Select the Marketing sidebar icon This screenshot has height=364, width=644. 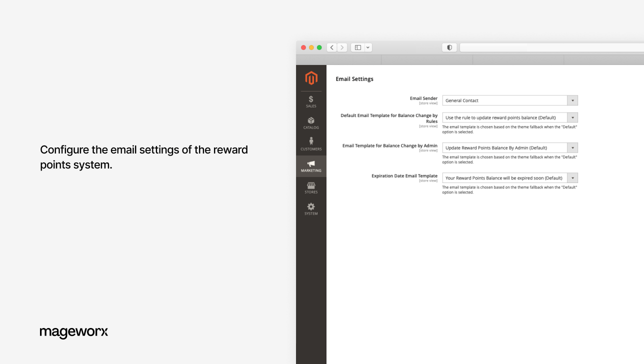(x=311, y=165)
